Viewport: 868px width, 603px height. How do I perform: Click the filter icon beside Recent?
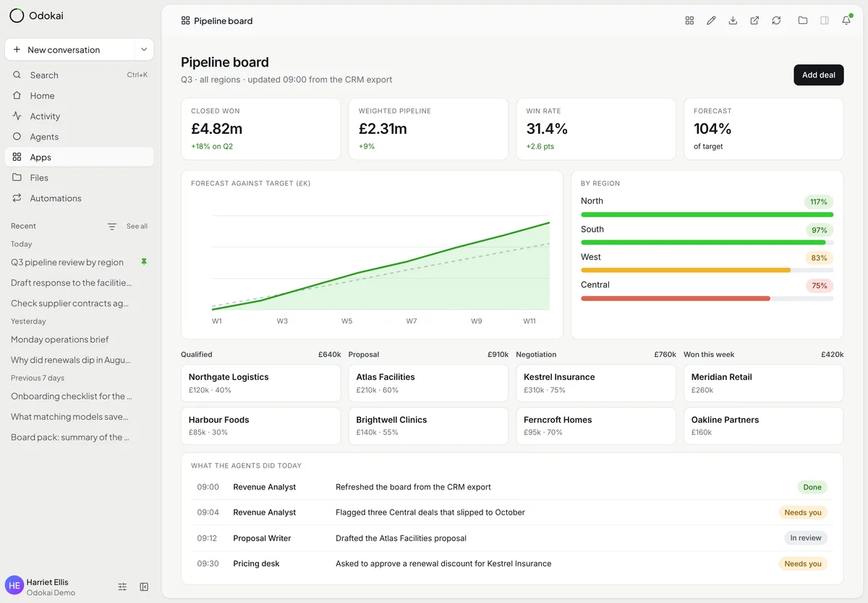[112, 227]
